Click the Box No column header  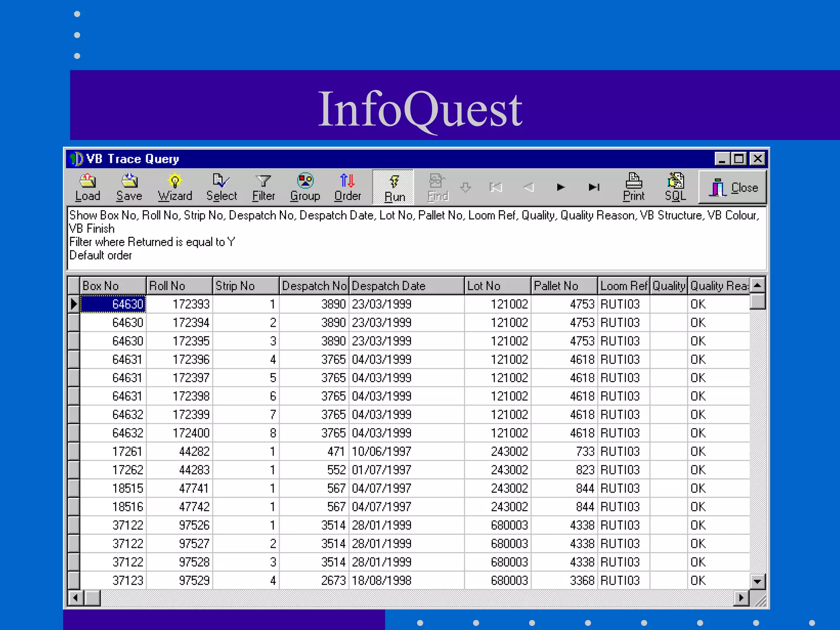[x=113, y=286]
